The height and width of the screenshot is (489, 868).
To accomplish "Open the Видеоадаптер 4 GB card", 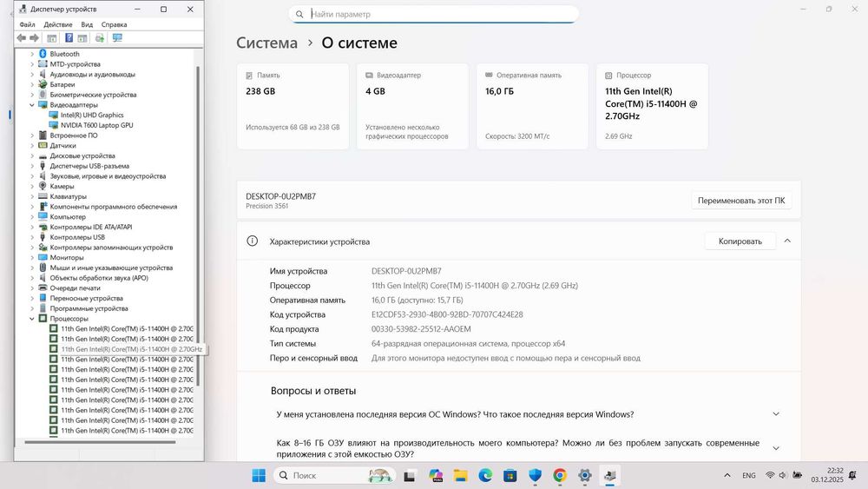I will coord(412,106).
